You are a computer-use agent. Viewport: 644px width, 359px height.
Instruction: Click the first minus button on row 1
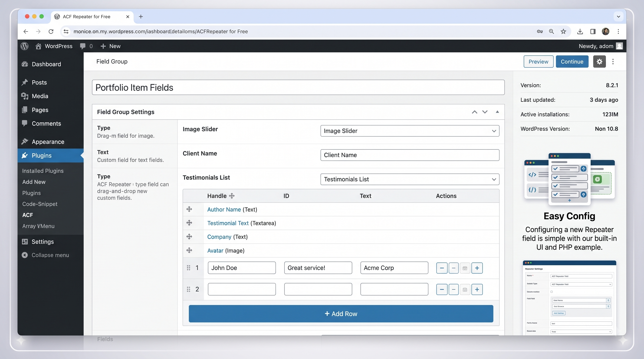coord(442,268)
